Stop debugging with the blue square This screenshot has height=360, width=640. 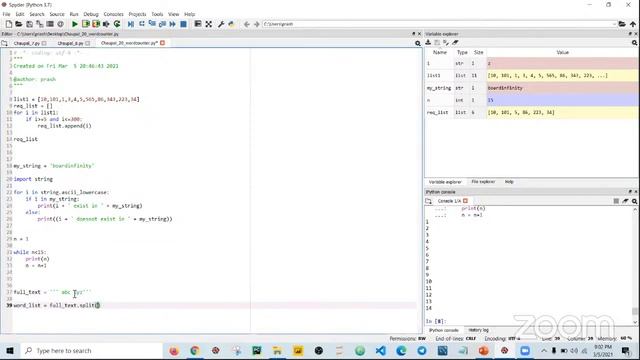(183, 24)
